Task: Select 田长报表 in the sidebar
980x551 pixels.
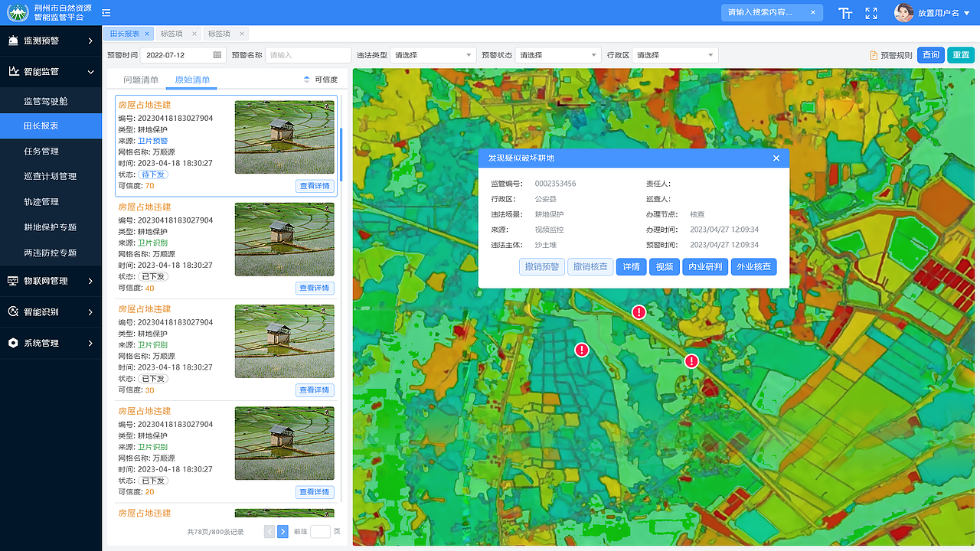Action: pos(51,126)
